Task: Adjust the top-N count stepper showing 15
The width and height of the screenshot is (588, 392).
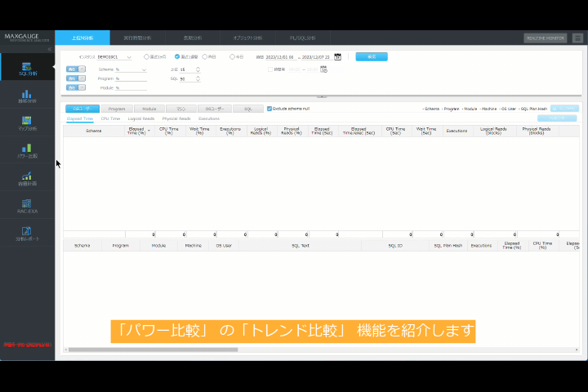Action: point(198,69)
